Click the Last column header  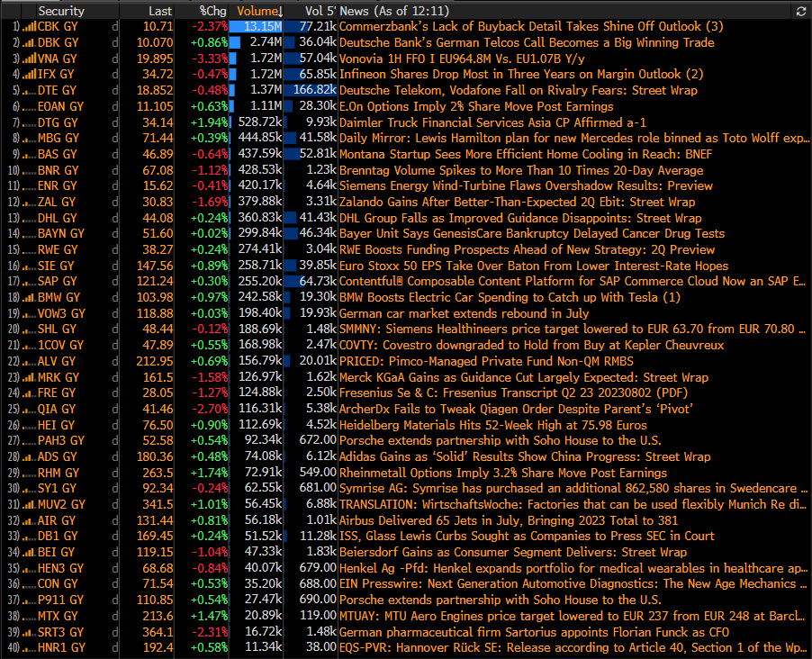tap(160, 11)
